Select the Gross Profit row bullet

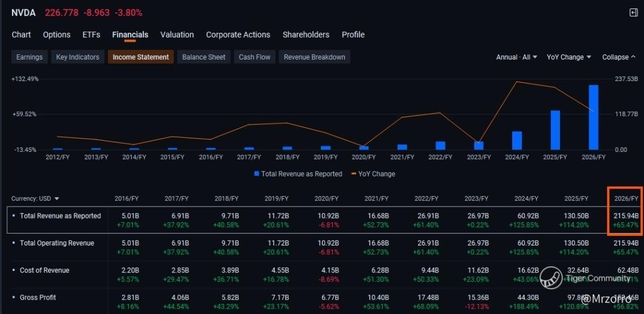(x=14, y=297)
